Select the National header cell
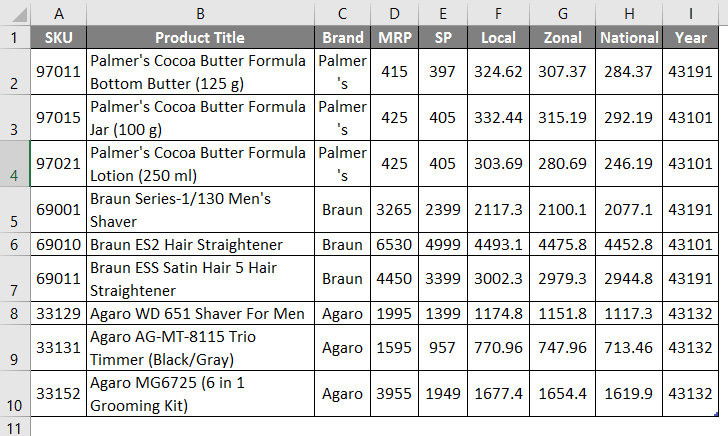Image resolution: width=728 pixels, height=436 pixels. pyautogui.click(x=629, y=38)
